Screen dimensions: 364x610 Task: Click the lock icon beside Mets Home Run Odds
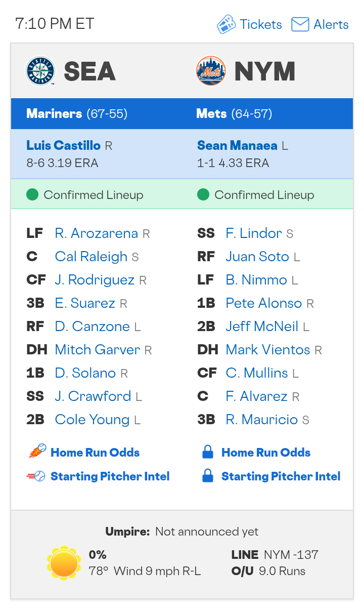coord(207,452)
